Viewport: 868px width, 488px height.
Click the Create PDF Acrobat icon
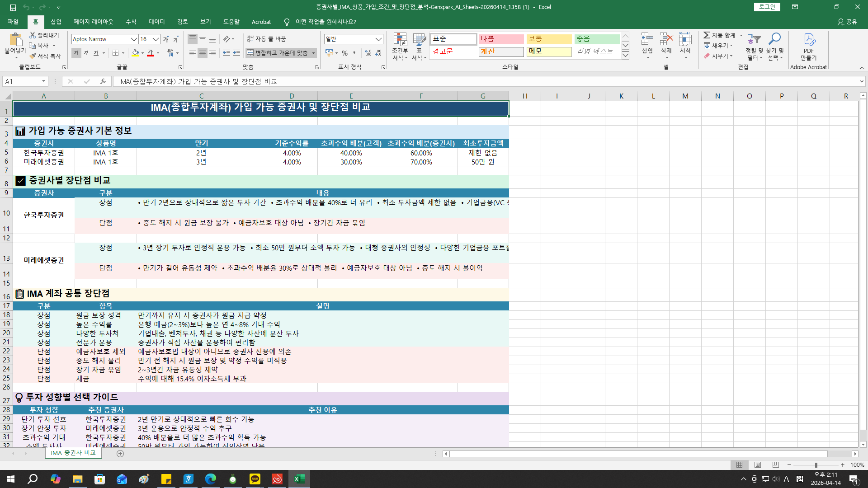(809, 40)
